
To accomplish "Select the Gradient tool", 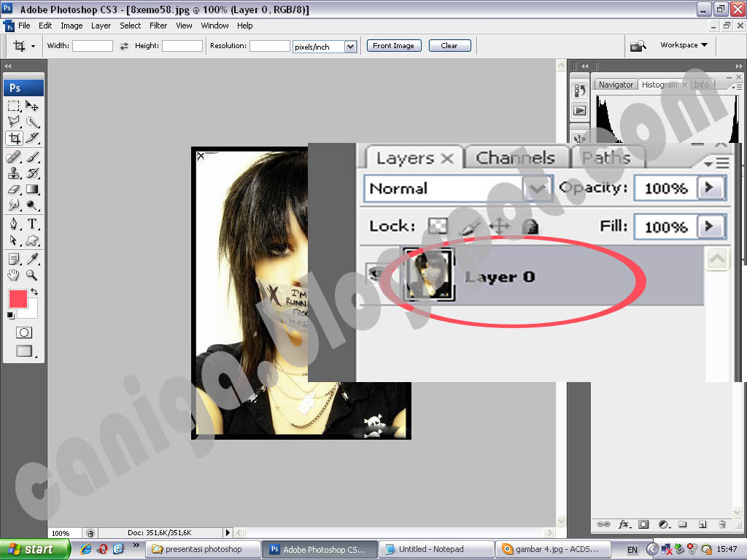I will pyautogui.click(x=32, y=189).
